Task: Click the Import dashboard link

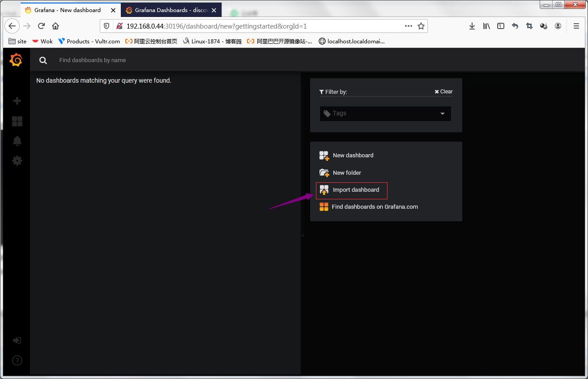Action: click(x=356, y=190)
